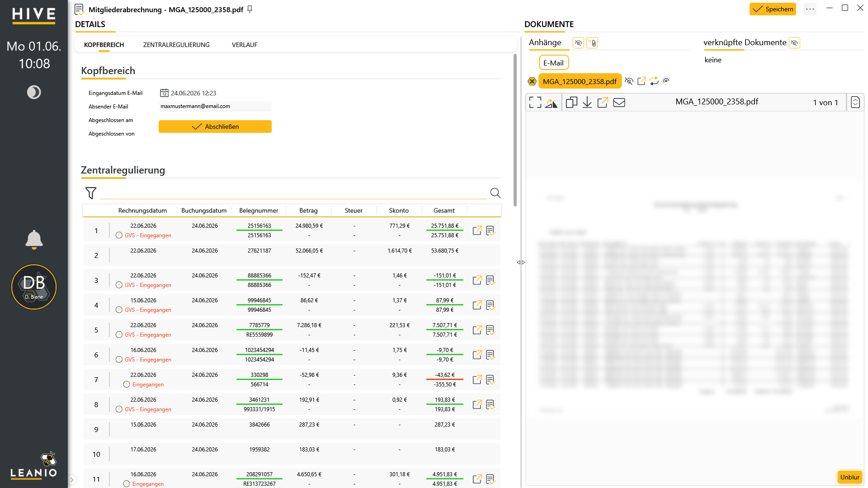Hide MGA_125000_2358.pdf with eye toggle

pos(629,81)
